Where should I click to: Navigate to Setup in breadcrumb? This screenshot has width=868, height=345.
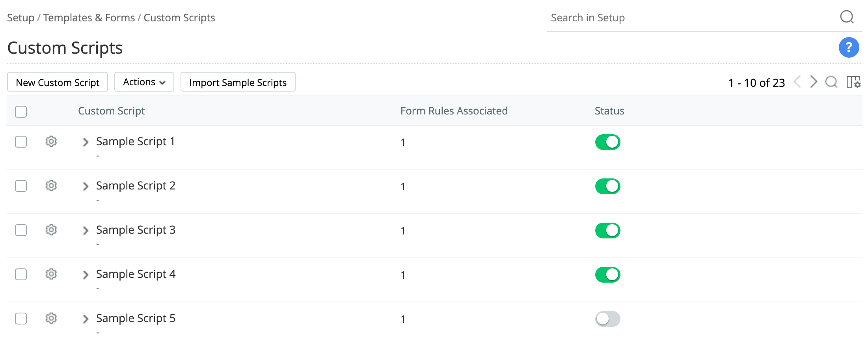click(20, 18)
